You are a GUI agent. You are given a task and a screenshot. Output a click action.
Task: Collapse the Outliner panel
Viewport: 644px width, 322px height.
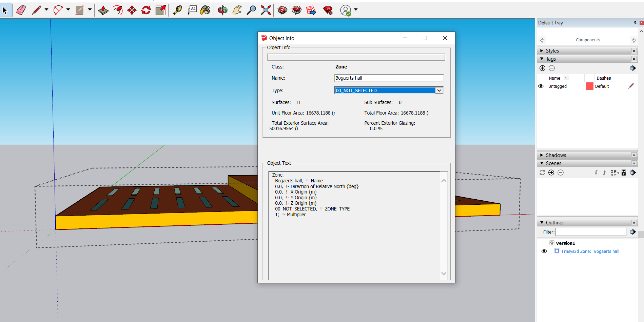(x=542, y=223)
